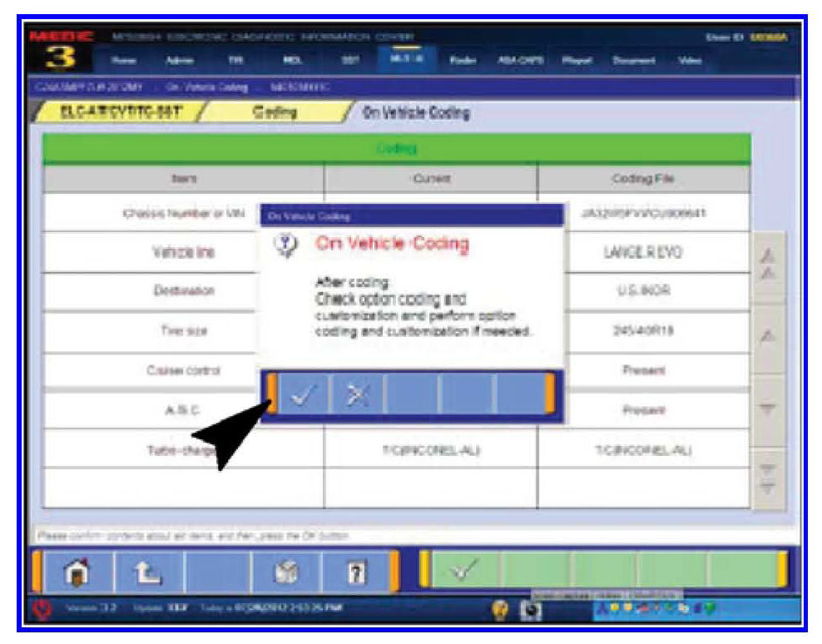Click the LANCER EVO coding file value
This screenshot has height=644, width=822.
coord(643,253)
